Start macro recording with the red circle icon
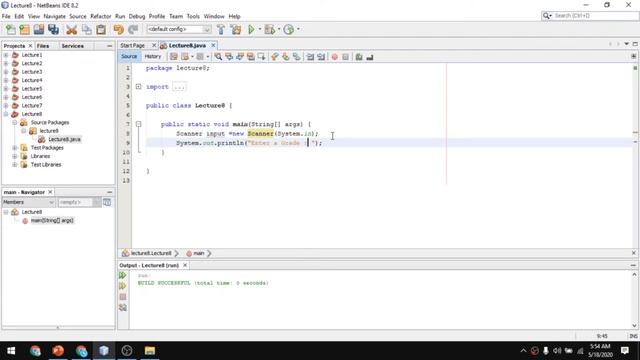This screenshot has height=360, width=640. click(x=335, y=57)
